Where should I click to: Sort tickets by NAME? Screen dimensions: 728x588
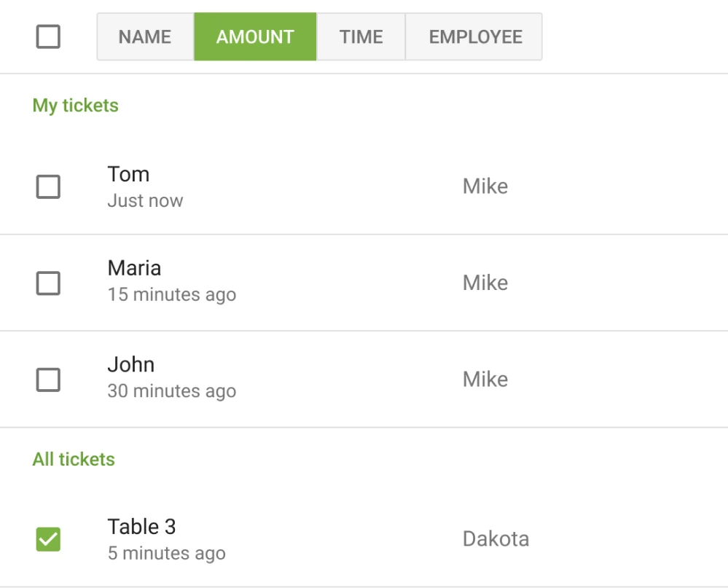pyautogui.click(x=144, y=36)
